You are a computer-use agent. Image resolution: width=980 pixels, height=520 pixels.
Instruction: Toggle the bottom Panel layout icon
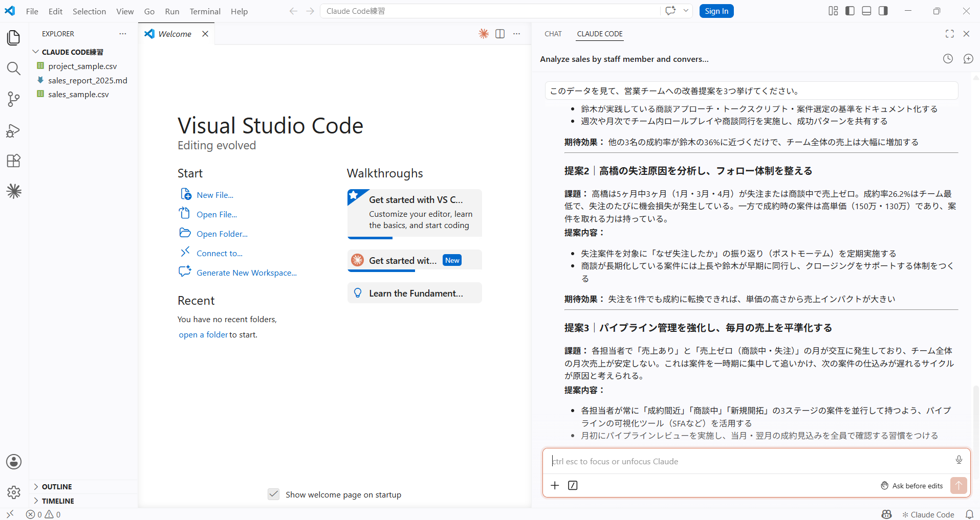point(866,11)
